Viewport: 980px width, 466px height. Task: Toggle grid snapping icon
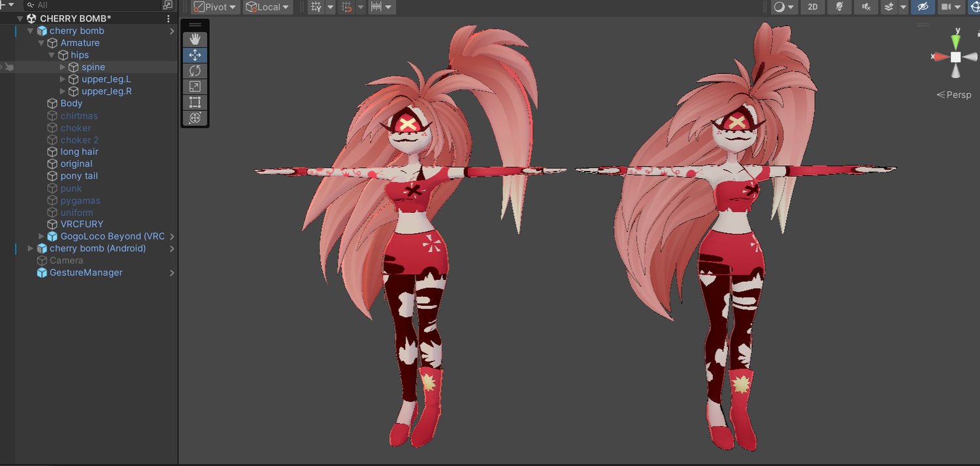[347, 7]
